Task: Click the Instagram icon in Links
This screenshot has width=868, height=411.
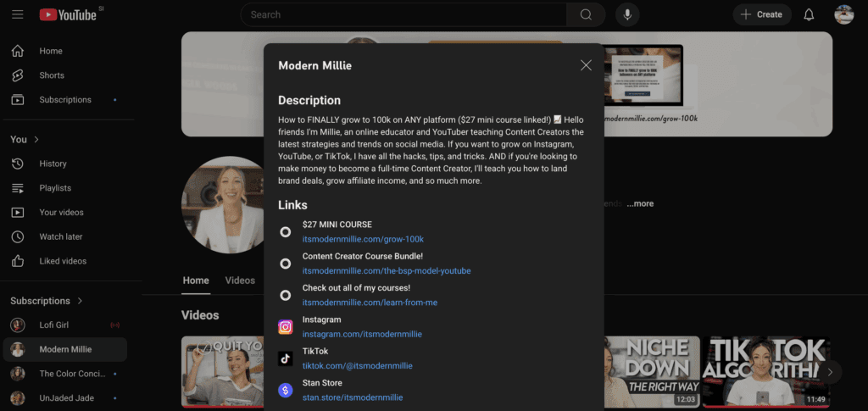Action: click(286, 327)
